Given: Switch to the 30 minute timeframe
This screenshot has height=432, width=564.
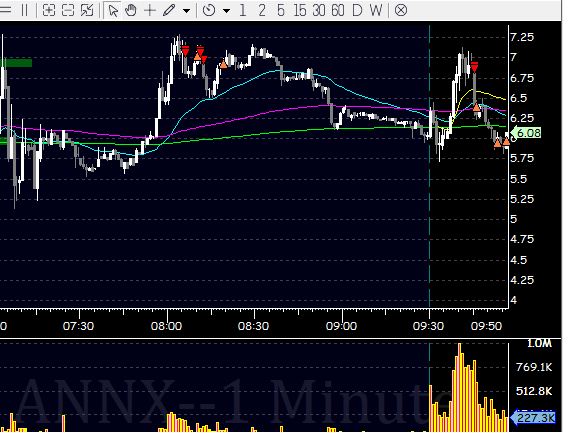Looking at the screenshot, I should click(x=319, y=10).
